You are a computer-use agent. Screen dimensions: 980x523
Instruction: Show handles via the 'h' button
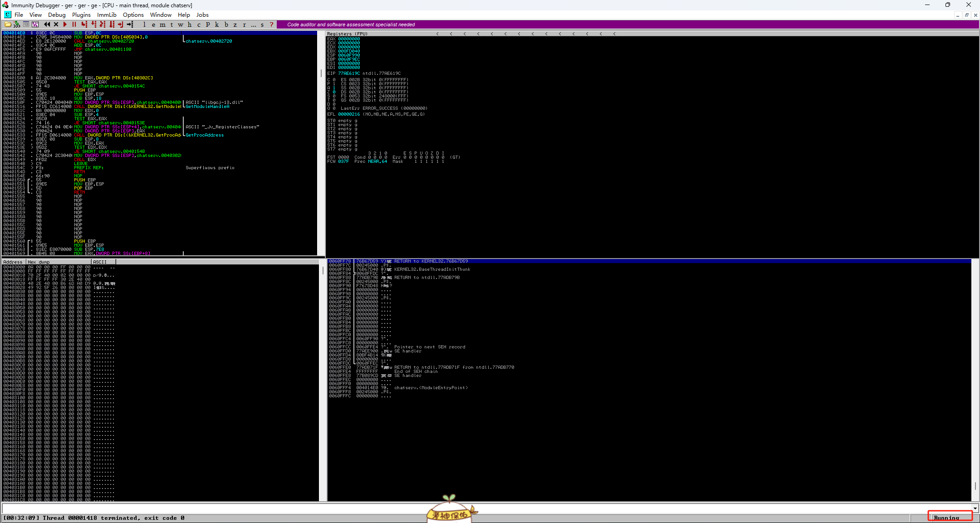[x=190, y=24]
